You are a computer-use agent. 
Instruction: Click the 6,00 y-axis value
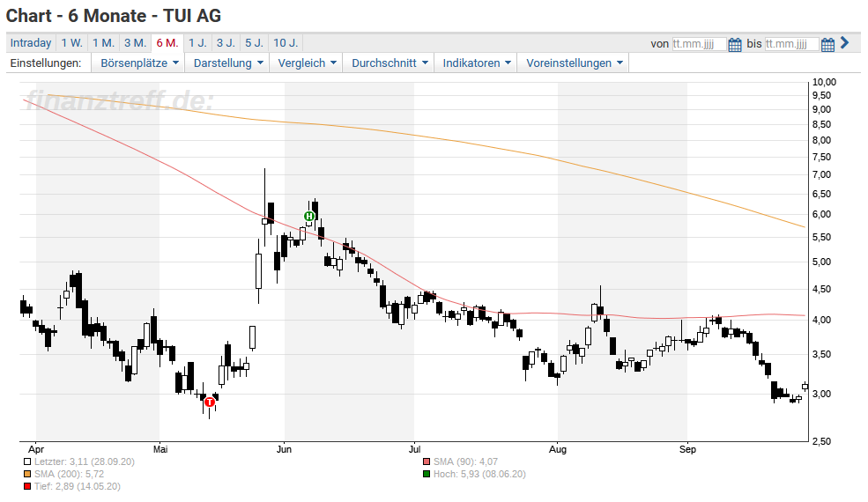[x=821, y=215]
